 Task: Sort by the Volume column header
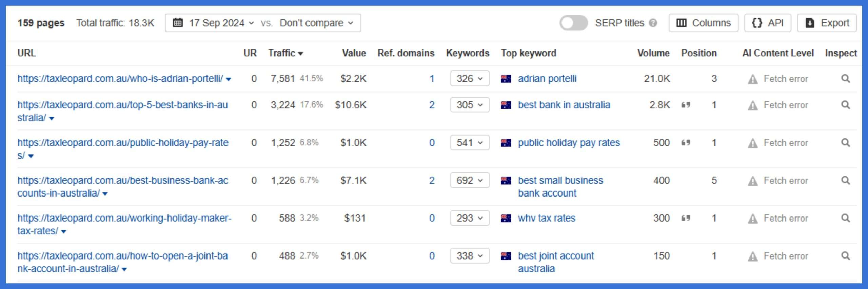click(653, 53)
